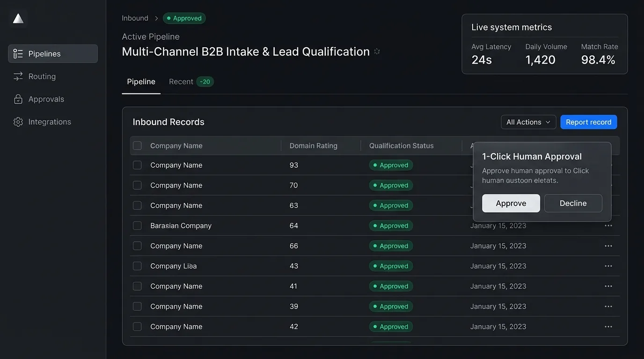The height and width of the screenshot is (359, 644).
Task: Click the Daily Volume 1,420 metric
Action: pyautogui.click(x=546, y=54)
